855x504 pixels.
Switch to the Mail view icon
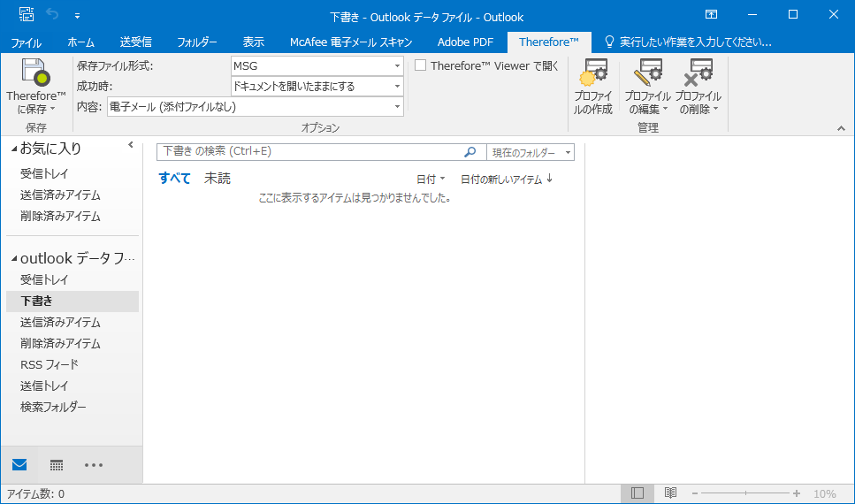click(x=19, y=465)
